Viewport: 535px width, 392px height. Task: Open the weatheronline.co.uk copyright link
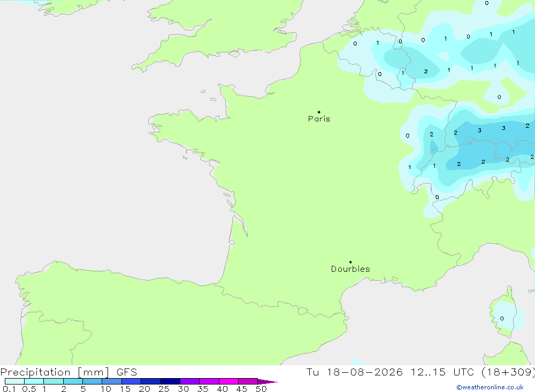coord(490,387)
